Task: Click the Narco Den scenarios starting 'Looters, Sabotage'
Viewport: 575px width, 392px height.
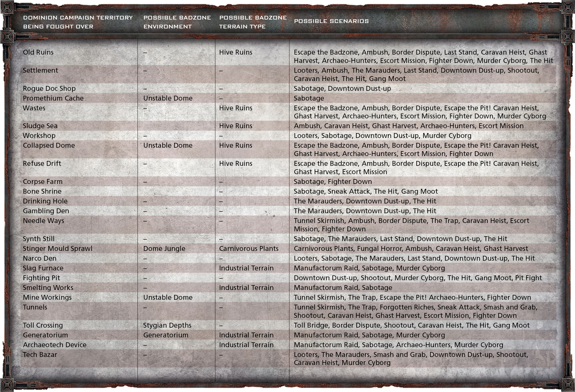Action: click(414, 258)
